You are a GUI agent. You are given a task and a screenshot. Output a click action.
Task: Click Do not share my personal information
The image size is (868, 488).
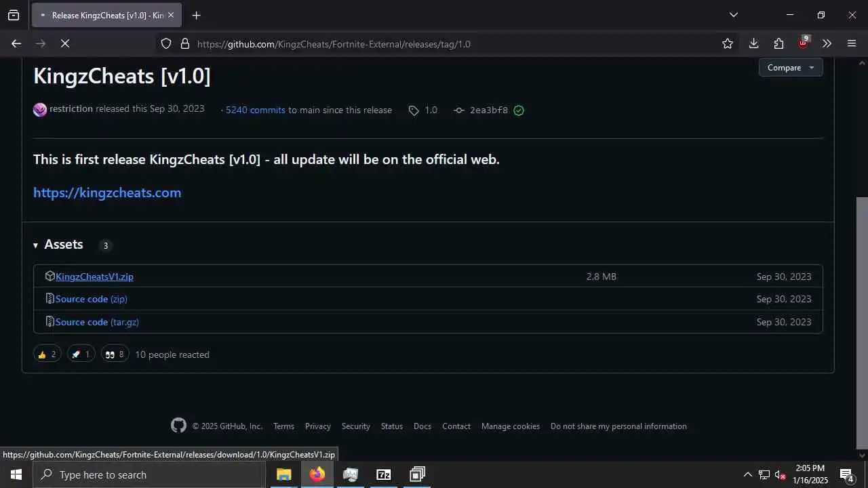pyautogui.click(x=618, y=426)
